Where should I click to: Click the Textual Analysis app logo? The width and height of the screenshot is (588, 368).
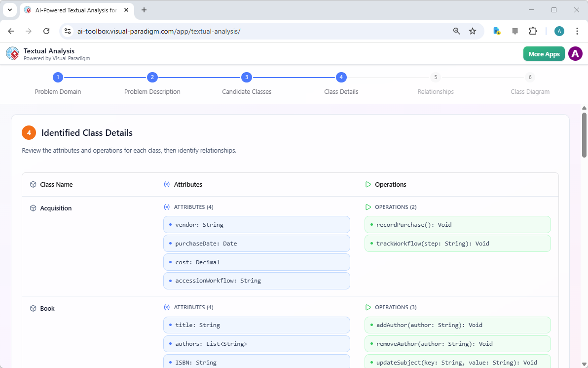[x=12, y=53]
